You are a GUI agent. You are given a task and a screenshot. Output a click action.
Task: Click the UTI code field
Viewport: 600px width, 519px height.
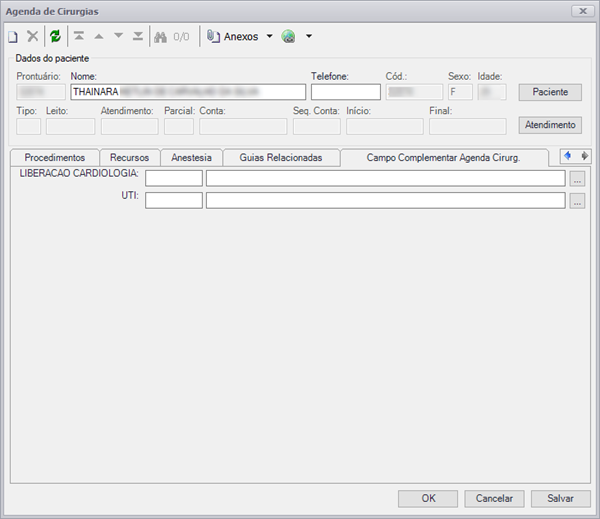point(174,201)
